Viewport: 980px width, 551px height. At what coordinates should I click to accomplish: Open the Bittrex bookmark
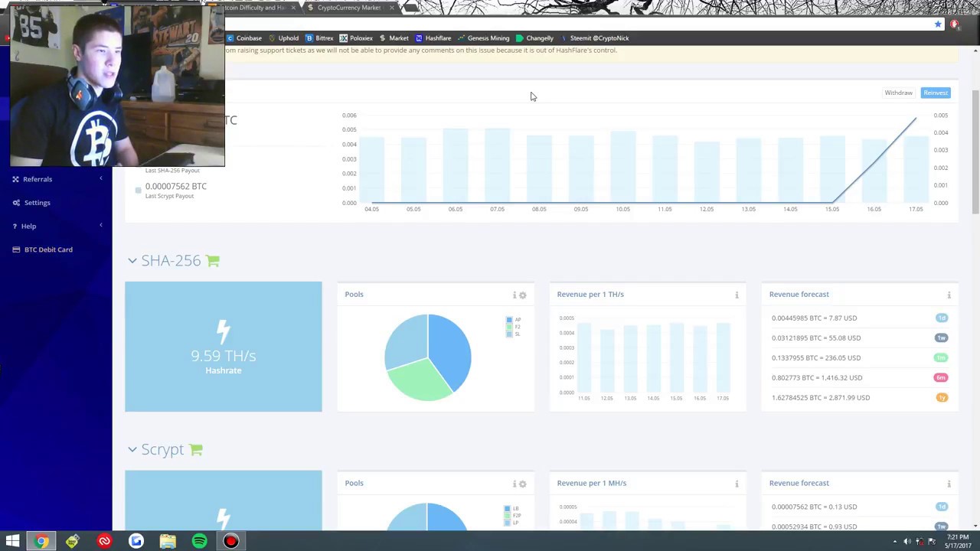click(319, 38)
